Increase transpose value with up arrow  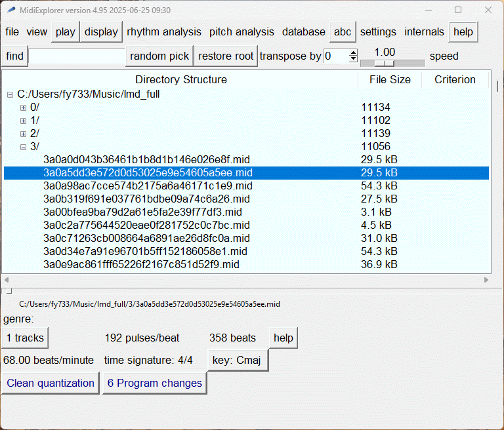[x=353, y=53]
